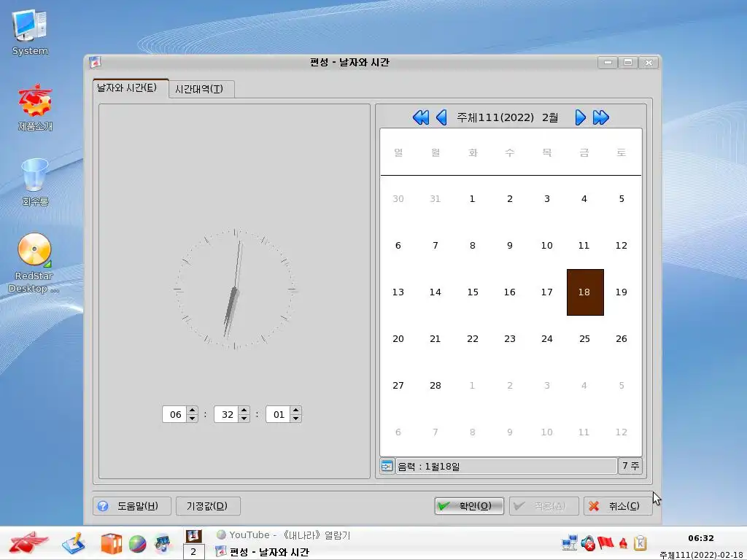Launch the globe browser taskbar icon
Viewport: 747px width, 560px height.
click(137, 544)
